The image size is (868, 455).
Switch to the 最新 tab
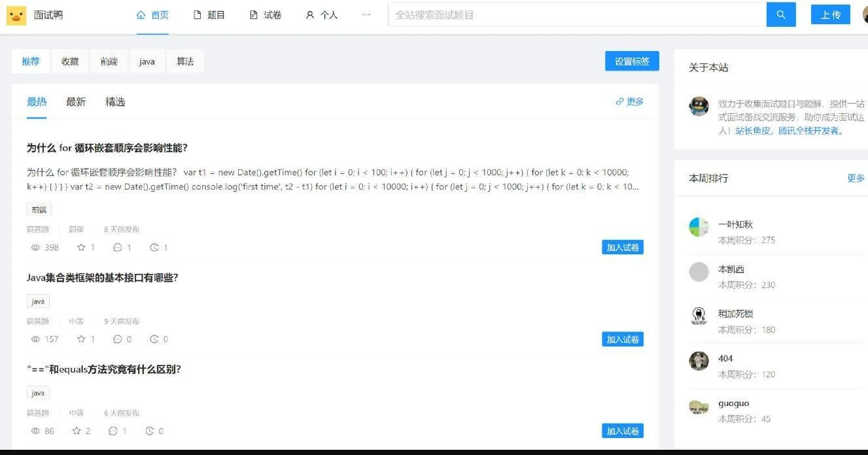(75, 101)
